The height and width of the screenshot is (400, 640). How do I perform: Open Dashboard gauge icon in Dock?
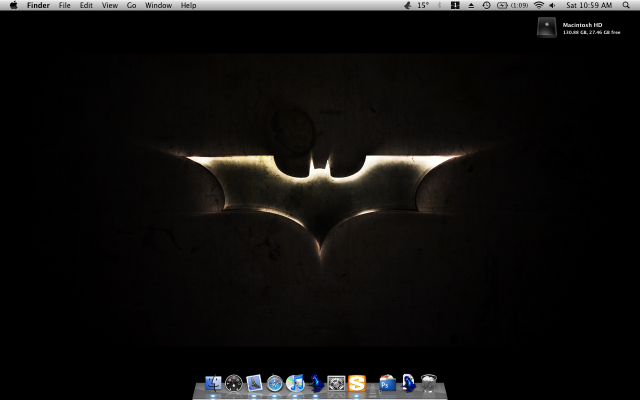234,383
